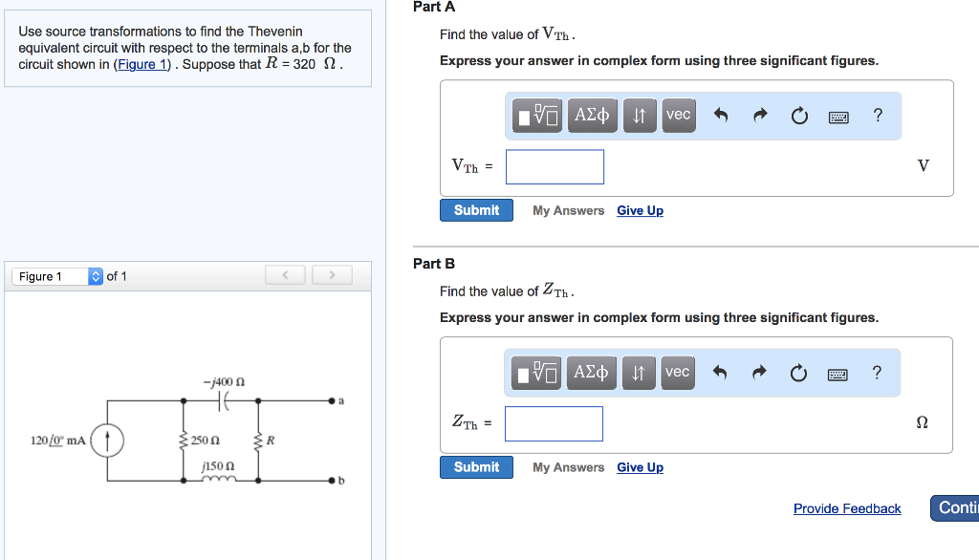The image size is (979, 560).
Task: Insert a vector using the vec icon in Part A
Action: (x=678, y=115)
